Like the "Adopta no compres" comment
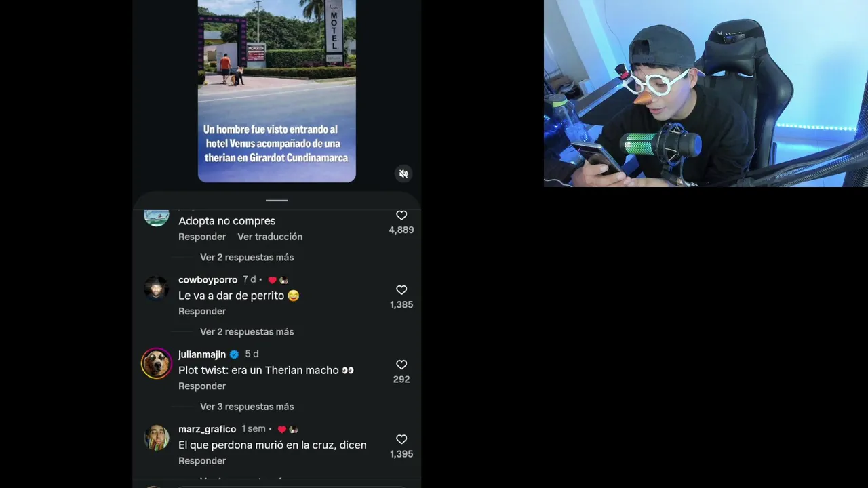Viewport: 868px width, 488px height. tap(401, 216)
